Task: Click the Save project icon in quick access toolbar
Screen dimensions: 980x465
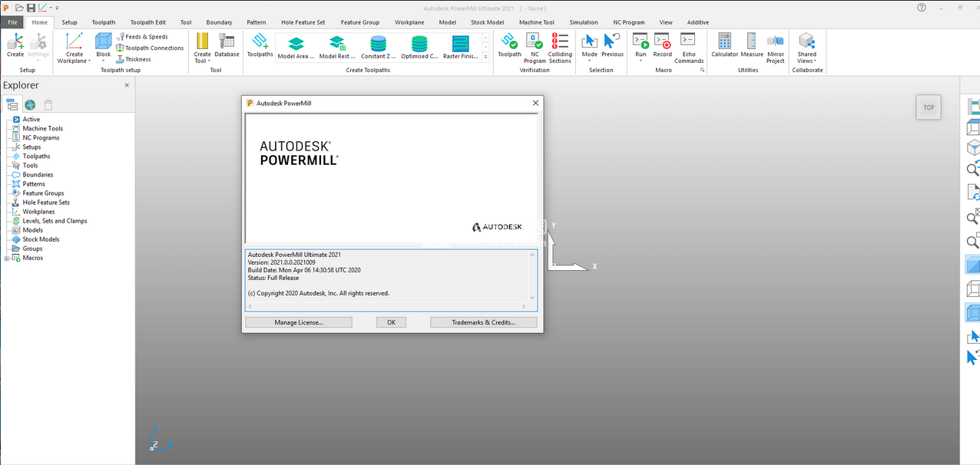Action: [x=31, y=7]
